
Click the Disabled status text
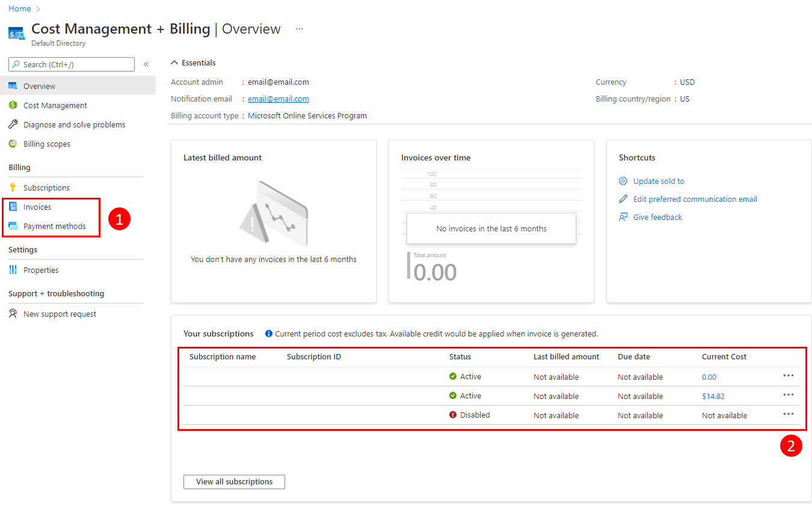[475, 415]
